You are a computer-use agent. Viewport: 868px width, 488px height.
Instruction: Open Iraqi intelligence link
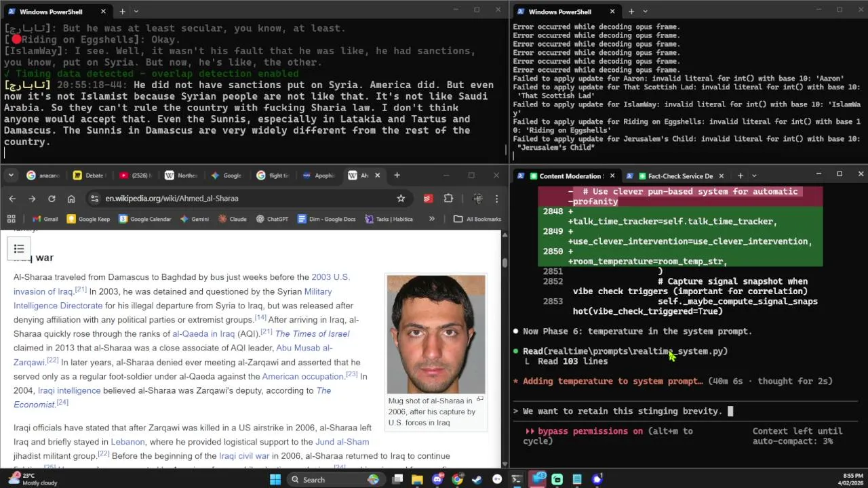[69, 390]
